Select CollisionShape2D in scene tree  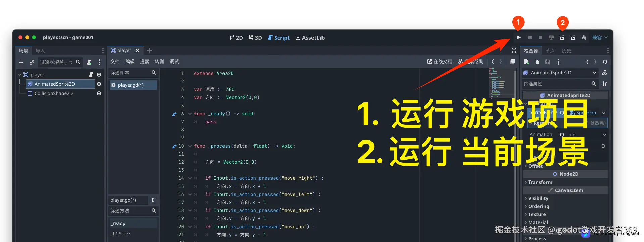pos(54,93)
